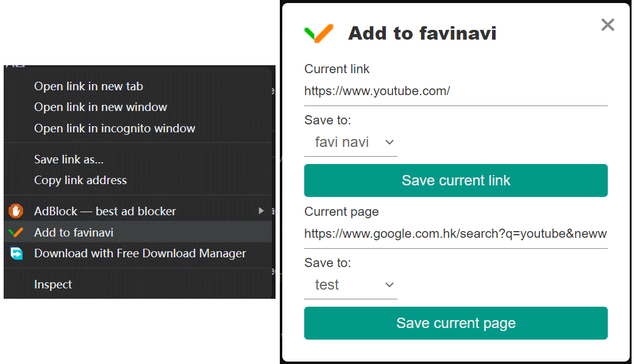Select 'Open link in incognito window'

(x=115, y=128)
